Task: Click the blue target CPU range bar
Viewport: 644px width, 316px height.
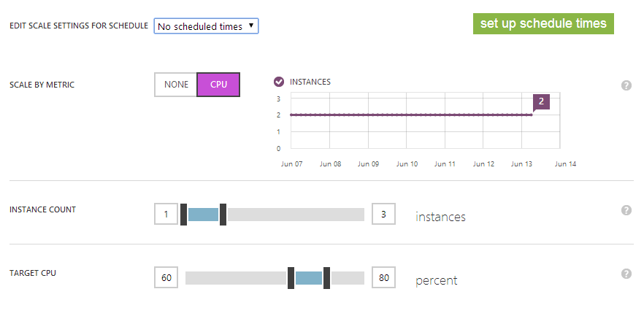Action: 309,278
